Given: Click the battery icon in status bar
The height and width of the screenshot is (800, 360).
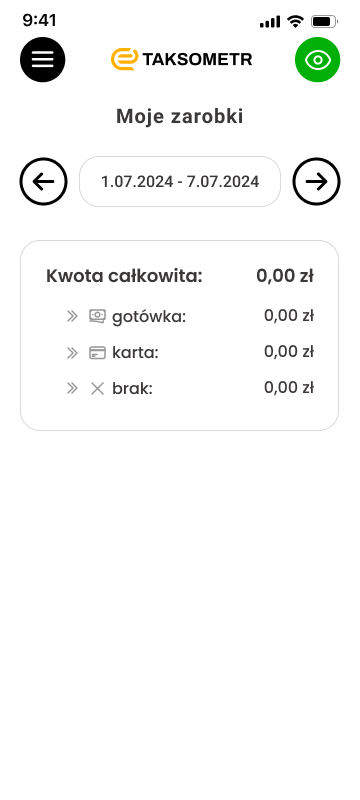Looking at the screenshot, I should tap(325, 21).
